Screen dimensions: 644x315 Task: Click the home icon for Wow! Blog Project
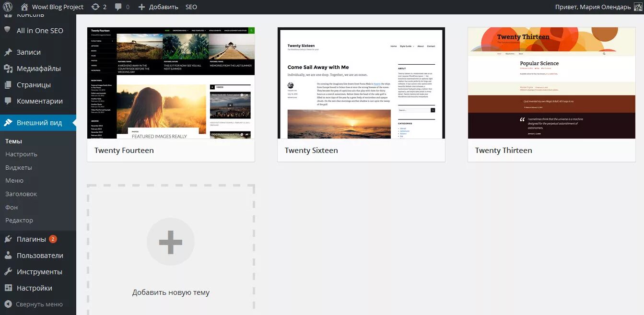[24, 7]
